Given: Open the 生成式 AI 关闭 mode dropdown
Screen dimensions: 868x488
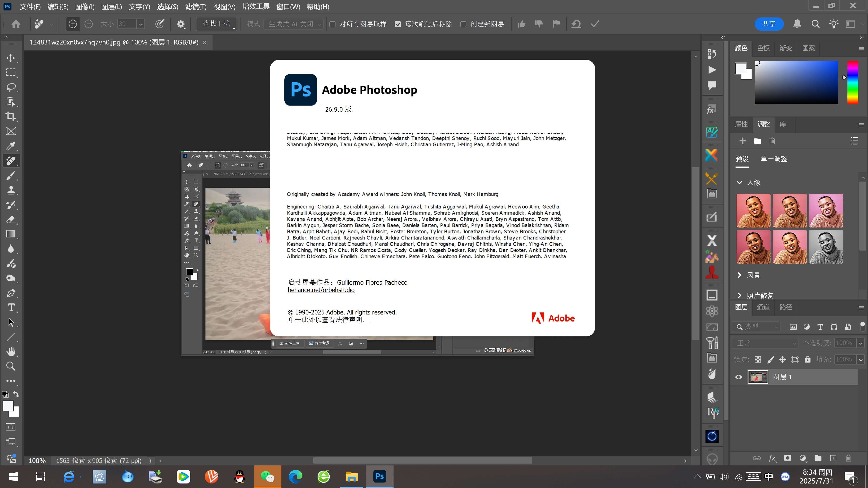Looking at the screenshot, I should tap(293, 24).
